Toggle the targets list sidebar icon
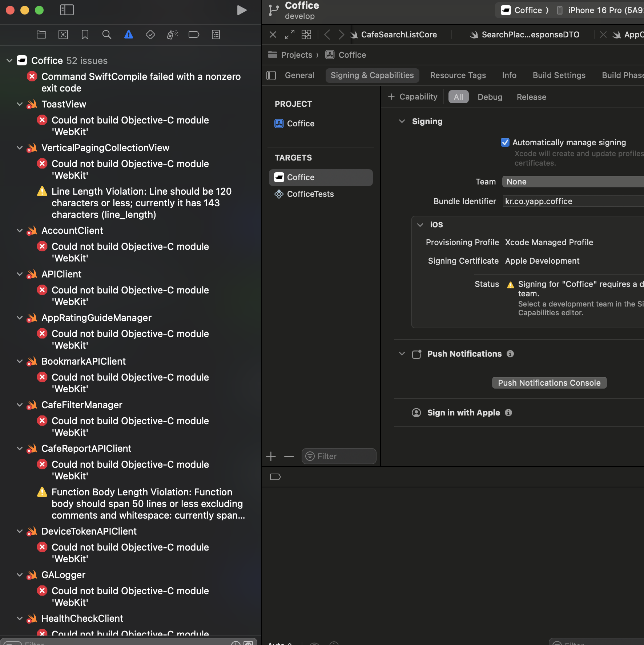644x645 pixels. click(x=271, y=75)
